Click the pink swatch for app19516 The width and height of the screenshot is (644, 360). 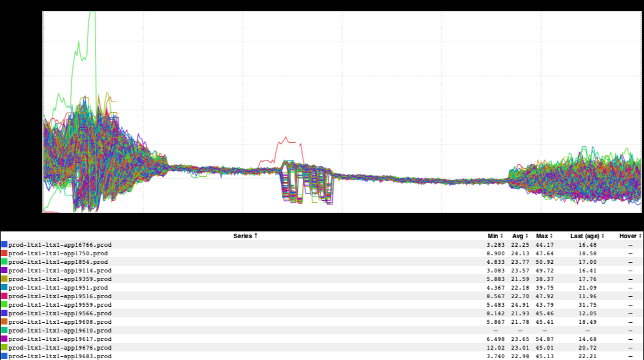(4, 296)
